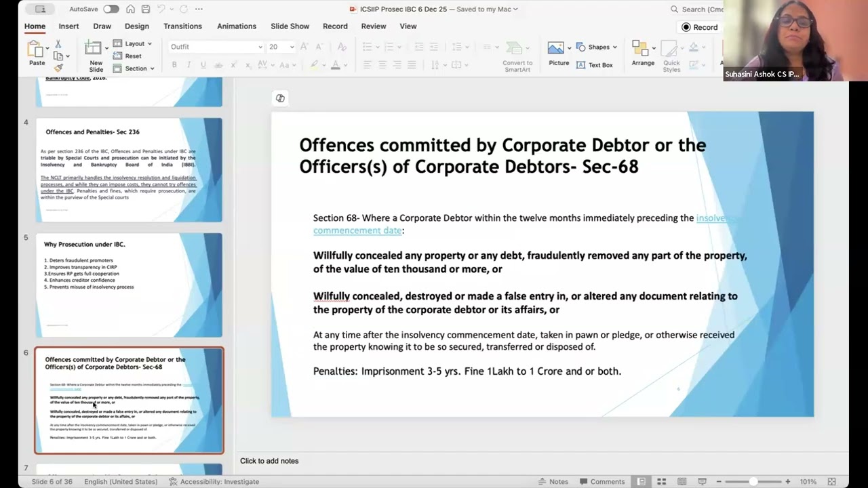Open the font size box showing 20
The image size is (868, 488).
point(281,47)
